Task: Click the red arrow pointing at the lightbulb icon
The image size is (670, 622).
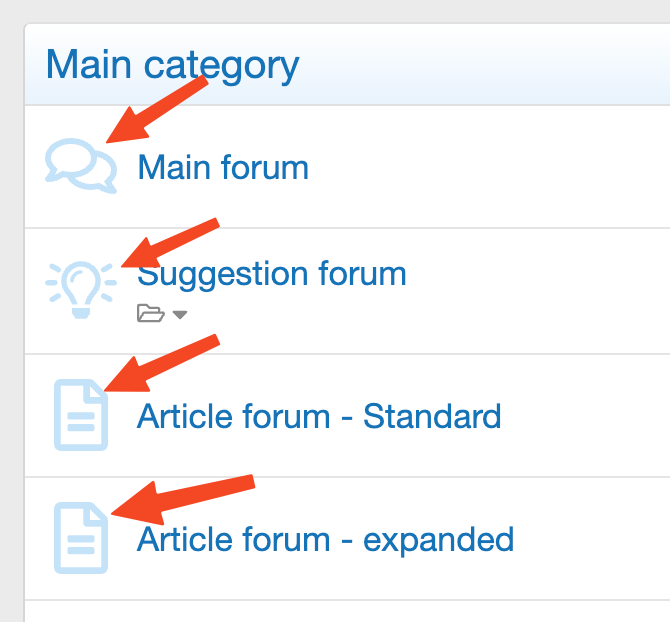Action: pos(175,243)
